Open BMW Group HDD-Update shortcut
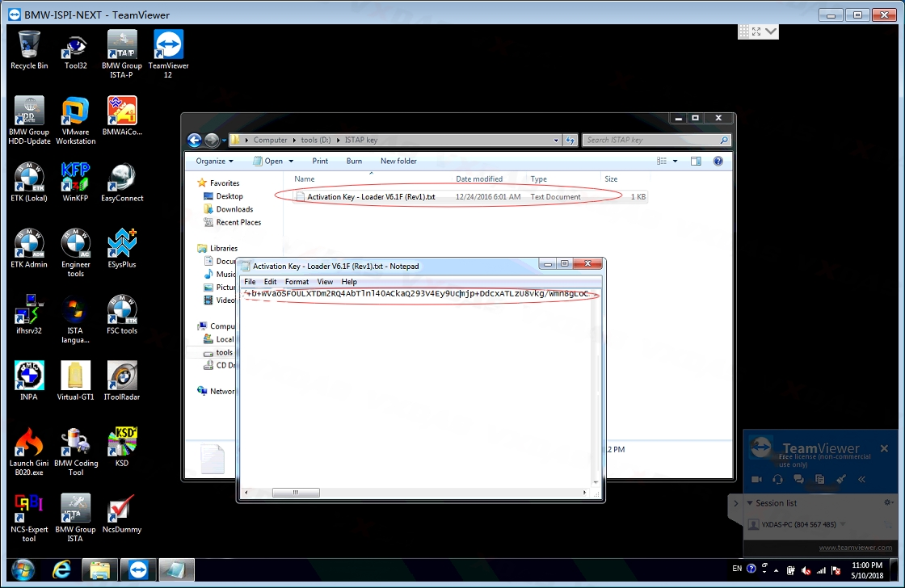Screen dimensions: 905x588 pyautogui.click(x=29, y=120)
